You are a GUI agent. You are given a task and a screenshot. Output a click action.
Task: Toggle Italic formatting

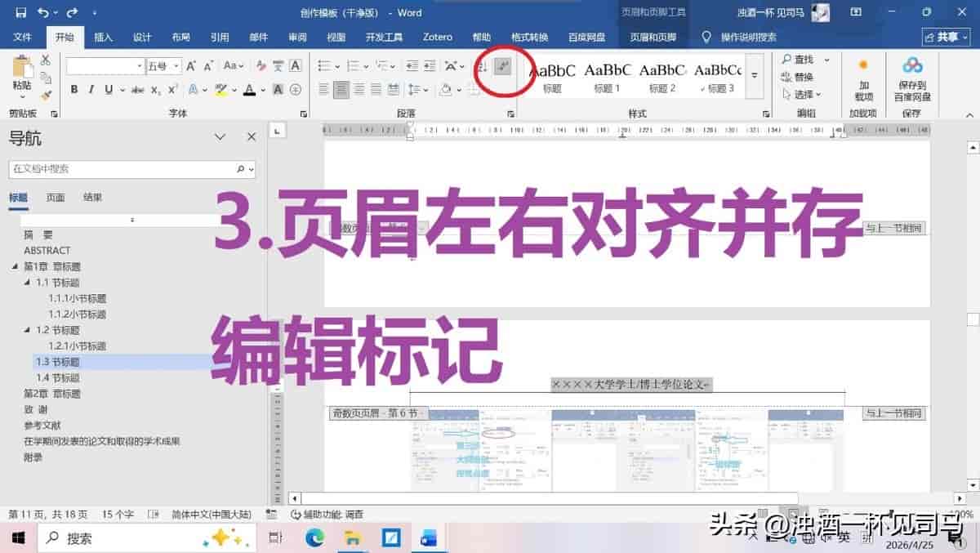pos(91,90)
